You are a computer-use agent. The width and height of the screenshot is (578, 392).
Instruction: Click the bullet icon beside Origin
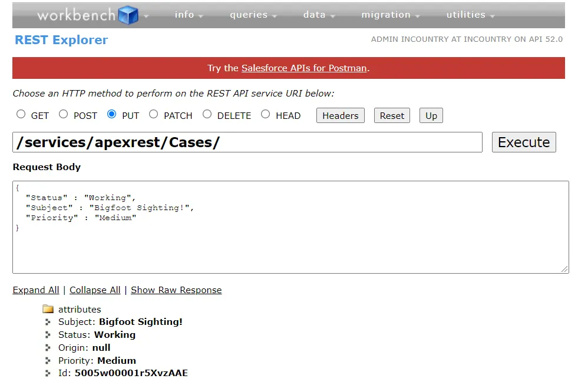point(48,348)
